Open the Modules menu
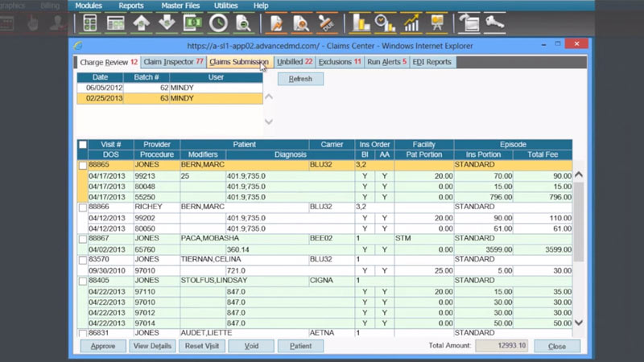The height and width of the screenshot is (362, 644). coord(89,6)
